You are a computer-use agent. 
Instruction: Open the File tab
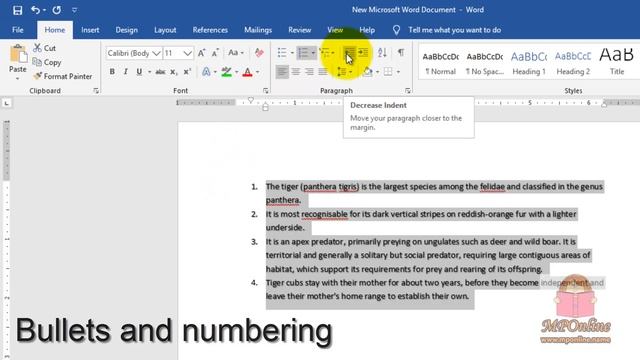click(x=18, y=30)
